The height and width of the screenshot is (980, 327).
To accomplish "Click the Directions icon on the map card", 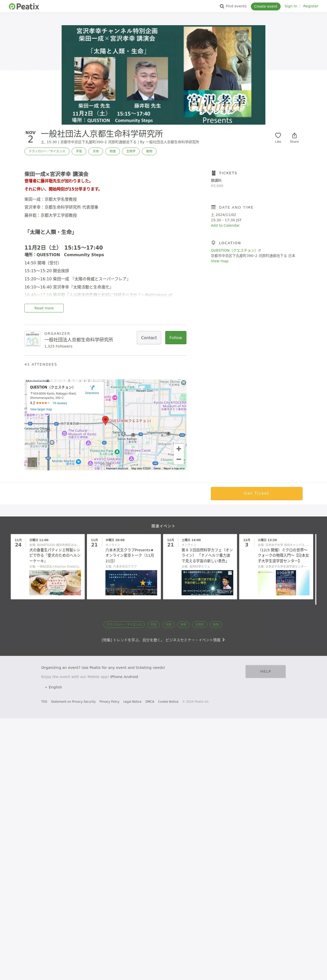I will point(92,388).
